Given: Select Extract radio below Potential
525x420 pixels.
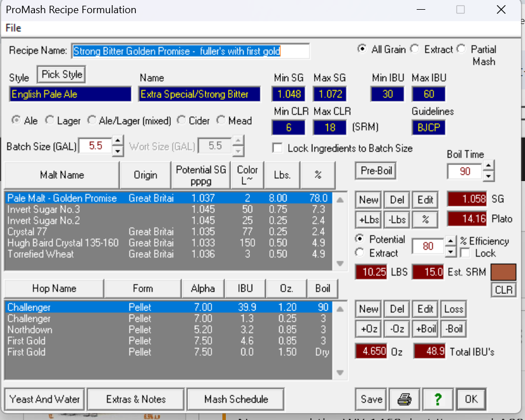Looking at the screenshot, I should tap(359, 252).
